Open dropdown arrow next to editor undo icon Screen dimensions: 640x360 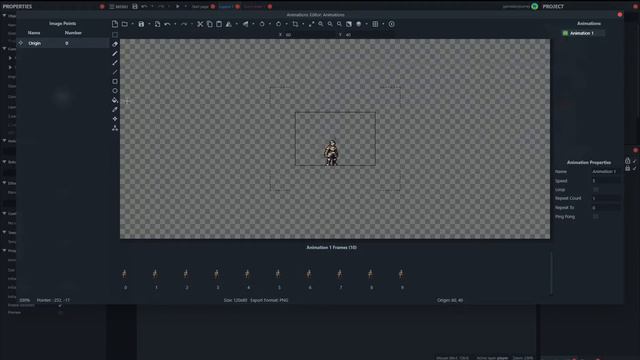click(x=175, y=24)
